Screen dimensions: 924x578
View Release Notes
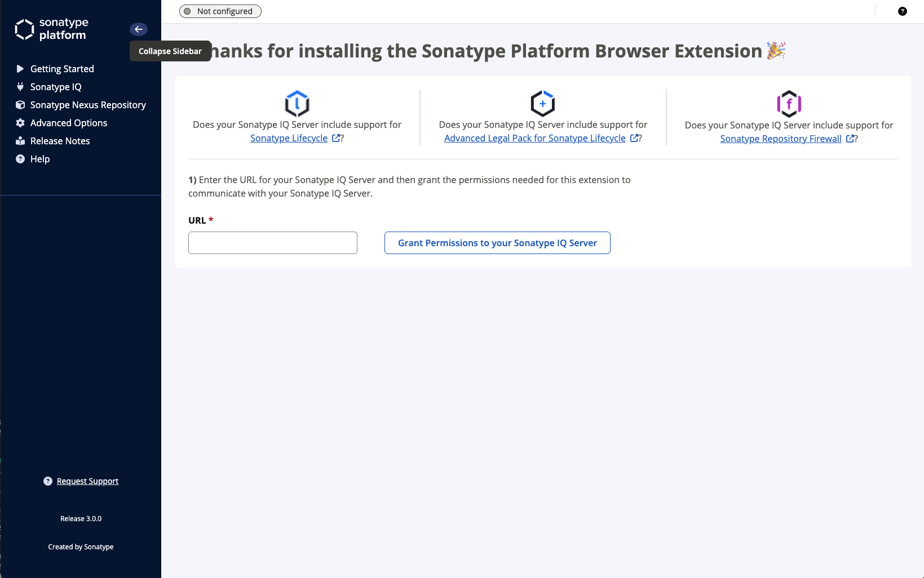coord(60,141)
